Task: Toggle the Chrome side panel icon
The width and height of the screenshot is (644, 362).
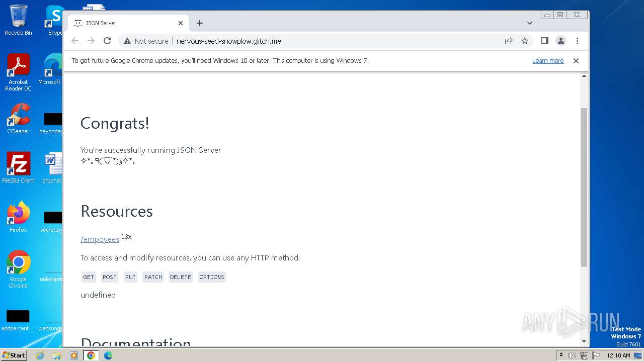Action: pos(544,41)
